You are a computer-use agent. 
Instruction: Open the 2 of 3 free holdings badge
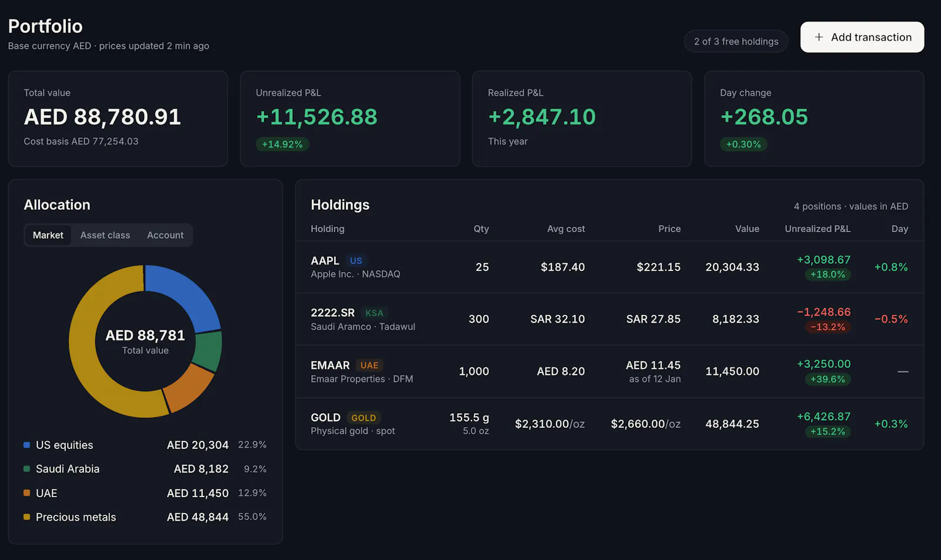(736, 41)
